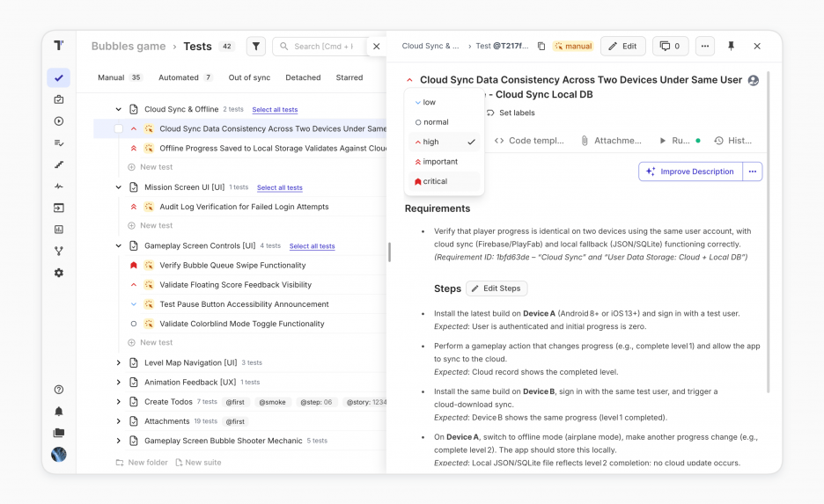This screenshot has height=504, width=824.
Task: Select low priority in the dropdown
Action: pyautogui.click(x=444, y=102)
